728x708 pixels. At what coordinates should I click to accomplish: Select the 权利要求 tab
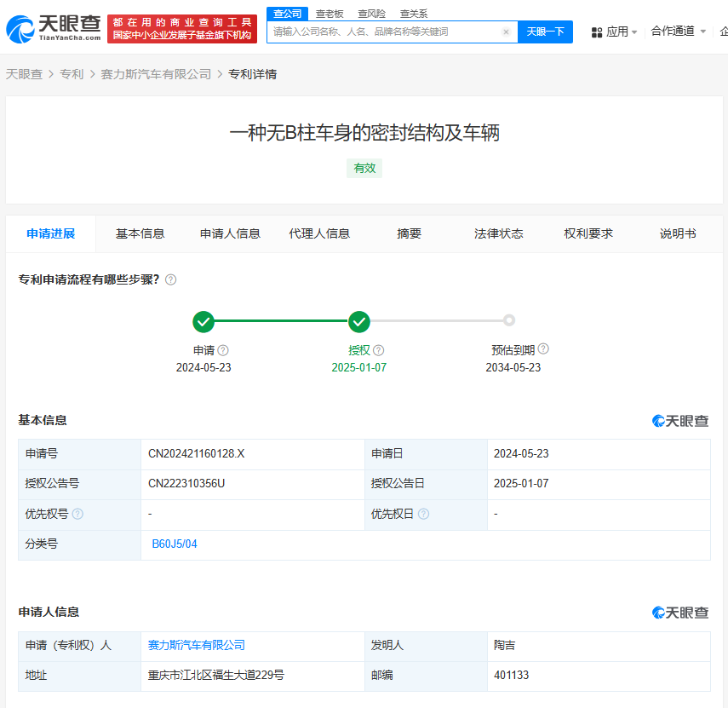pos(588,233)
